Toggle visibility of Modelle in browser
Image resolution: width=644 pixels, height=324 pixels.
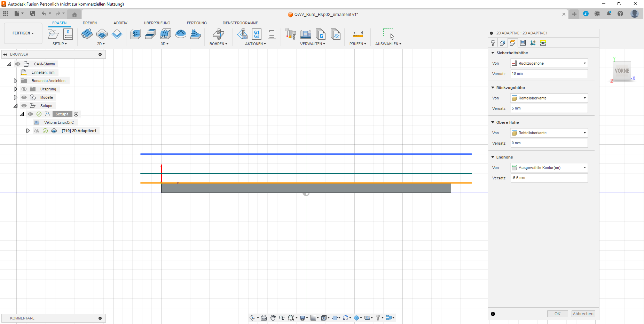[x=24, y=97]
